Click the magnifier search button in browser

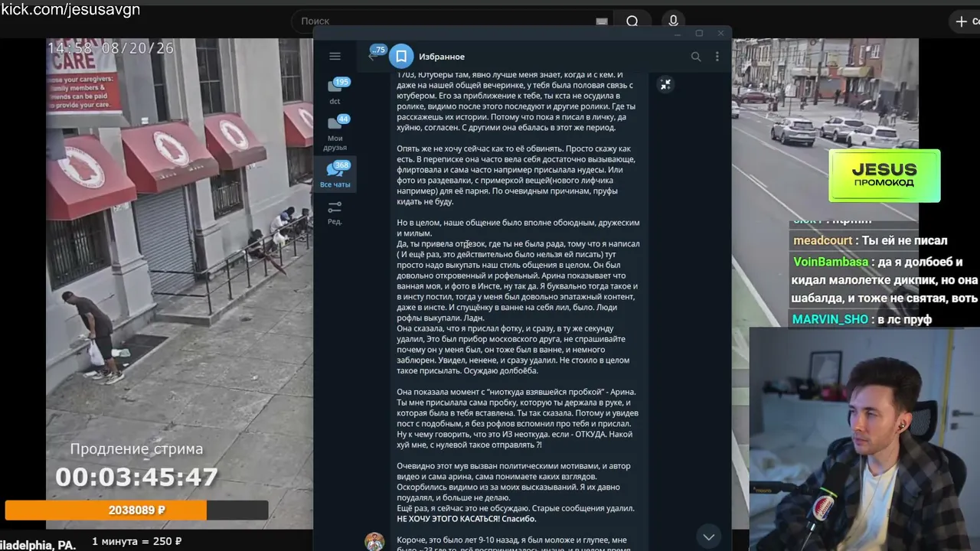tap(632, 21)
